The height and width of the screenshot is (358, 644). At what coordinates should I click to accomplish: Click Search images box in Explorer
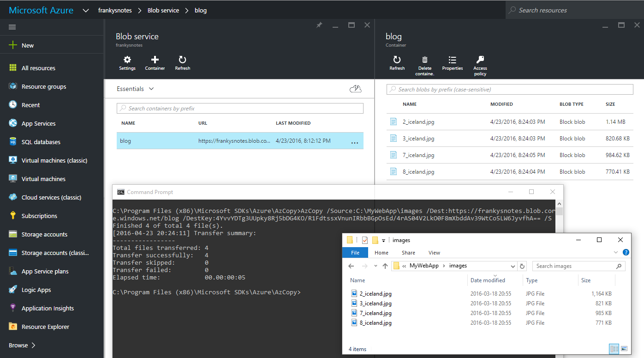579,266
